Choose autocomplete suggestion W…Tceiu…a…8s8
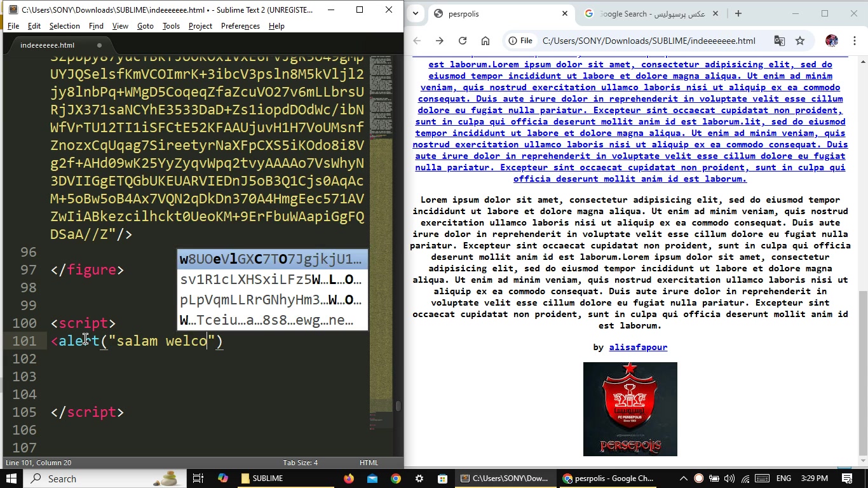Image resolution: width=868 pixels, height=488 pixels. 273,320
